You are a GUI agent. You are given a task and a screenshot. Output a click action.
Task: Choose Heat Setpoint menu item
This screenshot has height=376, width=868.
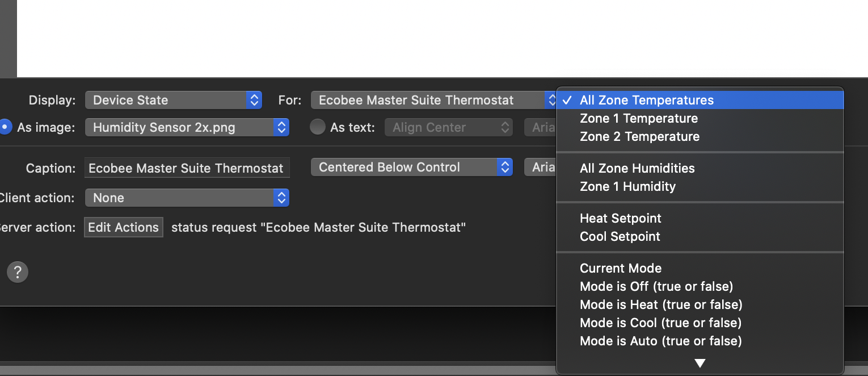(x=700, y=218)
